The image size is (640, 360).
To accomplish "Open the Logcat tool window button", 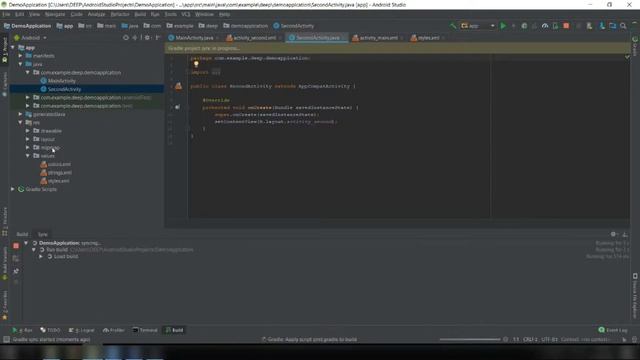I will point(82,330).
